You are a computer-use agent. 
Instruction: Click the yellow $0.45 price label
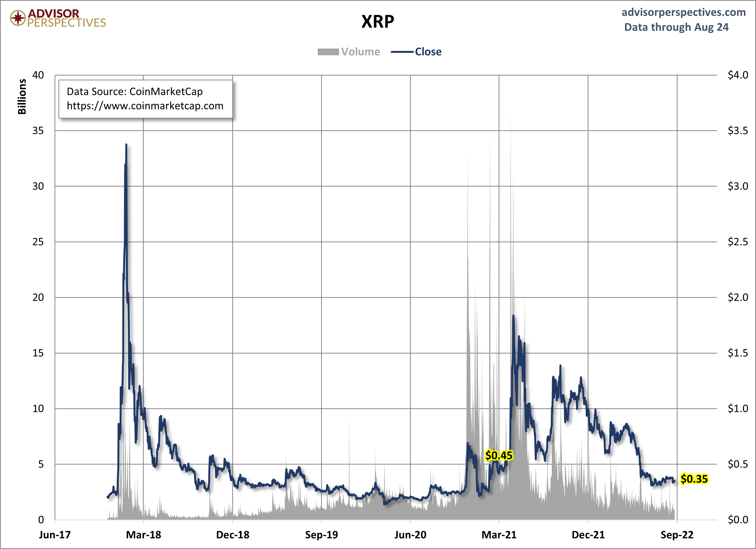pyautogui.click(x=499, y=455)
